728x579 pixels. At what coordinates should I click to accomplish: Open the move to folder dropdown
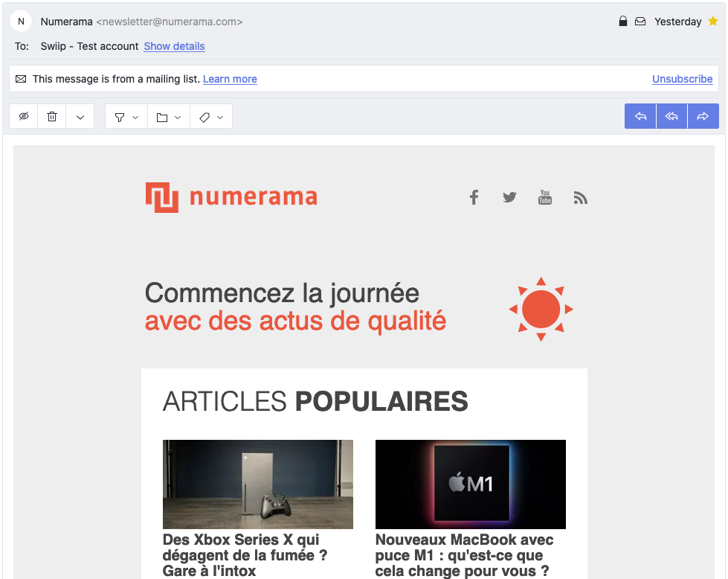169,117
